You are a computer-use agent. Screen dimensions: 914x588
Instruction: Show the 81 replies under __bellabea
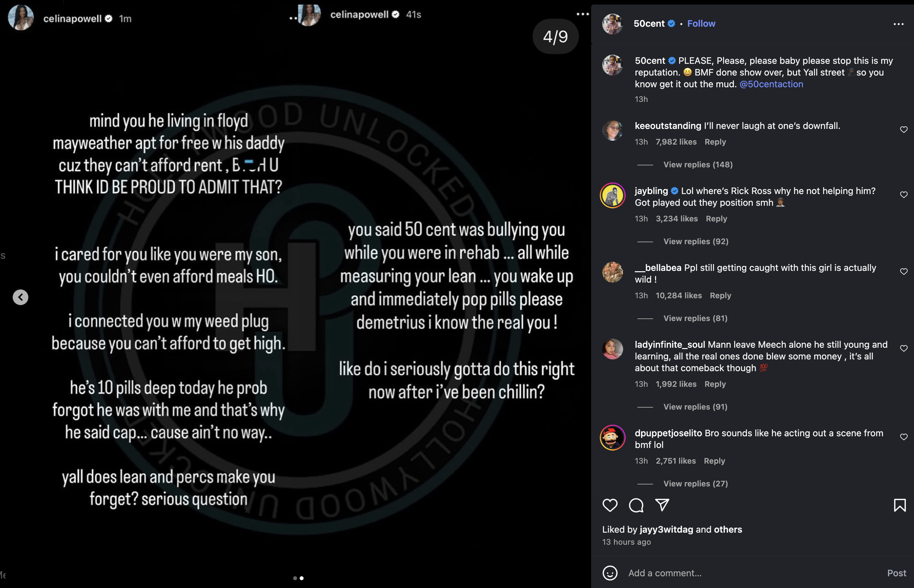coord(695,318)
